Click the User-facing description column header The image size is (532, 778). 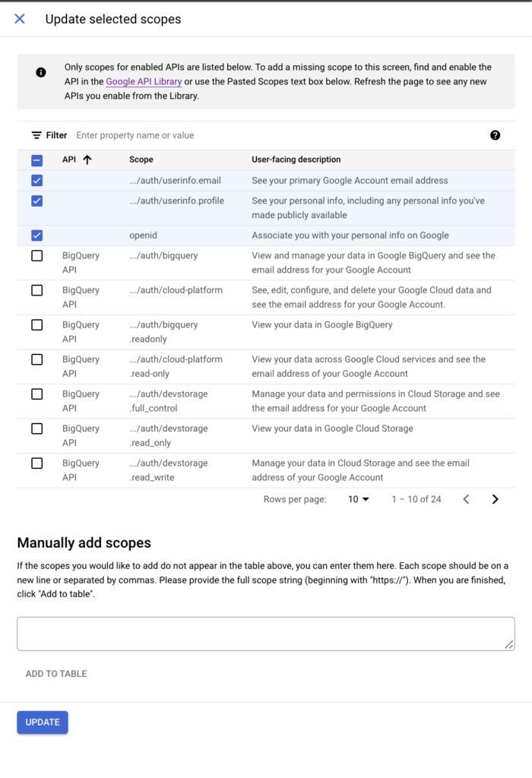(296, 160)
